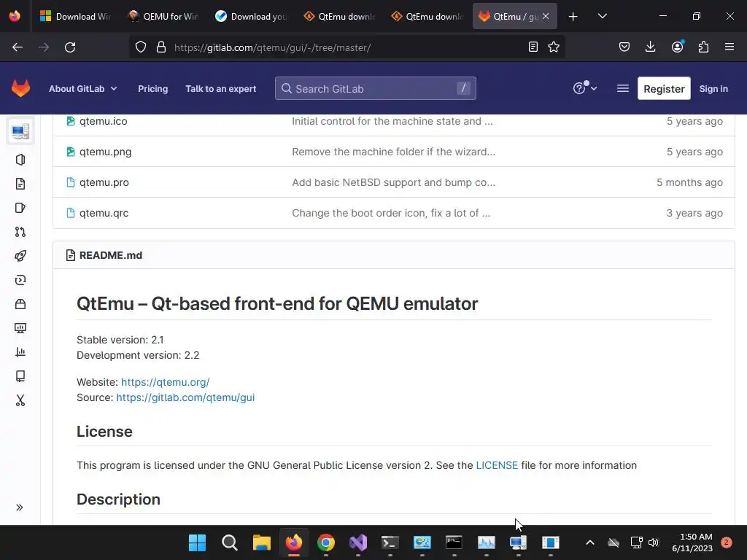The image size is (747, 560).
Task: Open Firefox application menu
Action: [729, 47]
